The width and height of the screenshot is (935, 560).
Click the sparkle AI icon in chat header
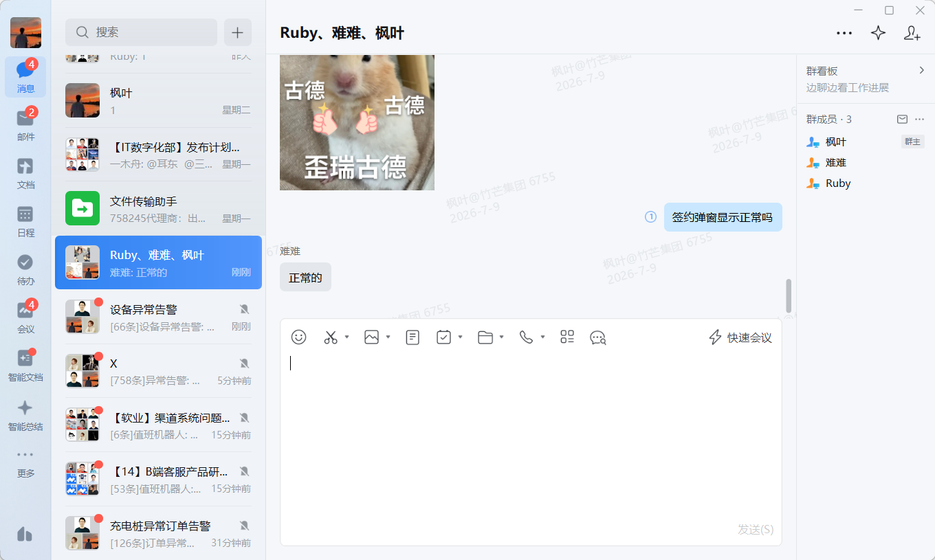point(878,33)
